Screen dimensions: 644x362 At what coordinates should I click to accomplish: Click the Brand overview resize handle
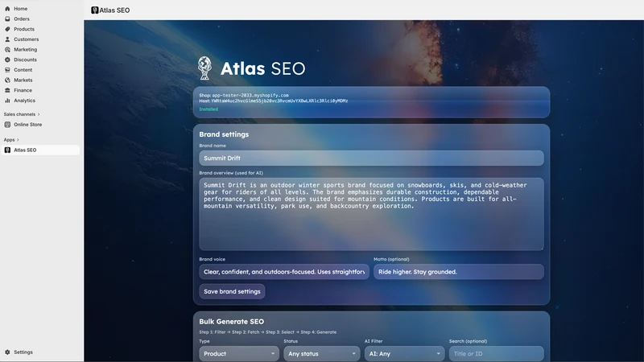[x=541, y=248]
